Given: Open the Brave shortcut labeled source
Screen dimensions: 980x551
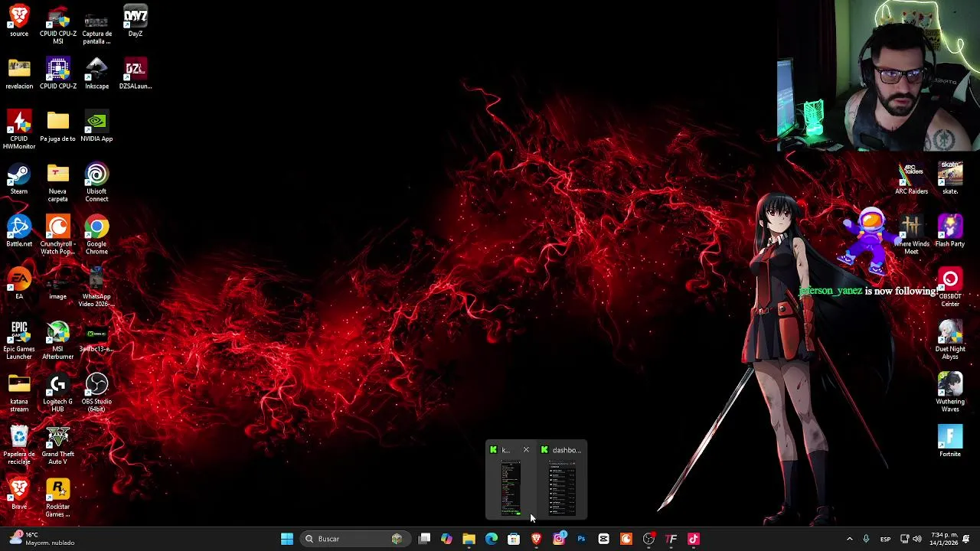Looking at the screenshot, I should click(x=19, y=21).
